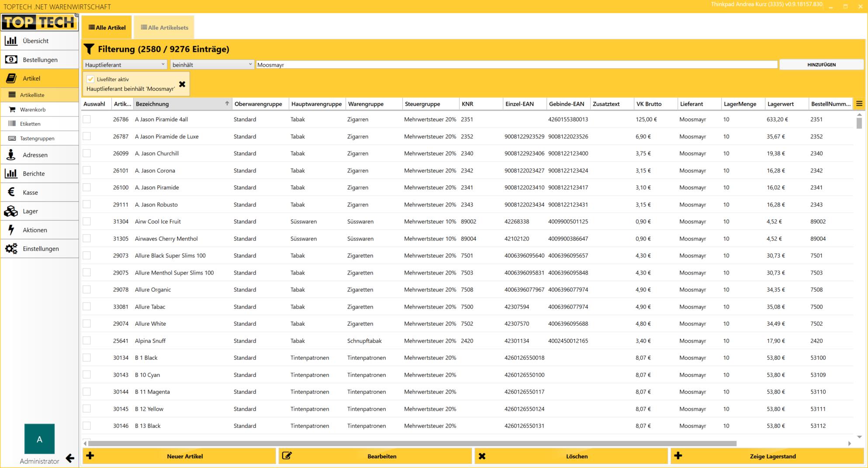Switch to Alle Artikel tab

(107, 28)
